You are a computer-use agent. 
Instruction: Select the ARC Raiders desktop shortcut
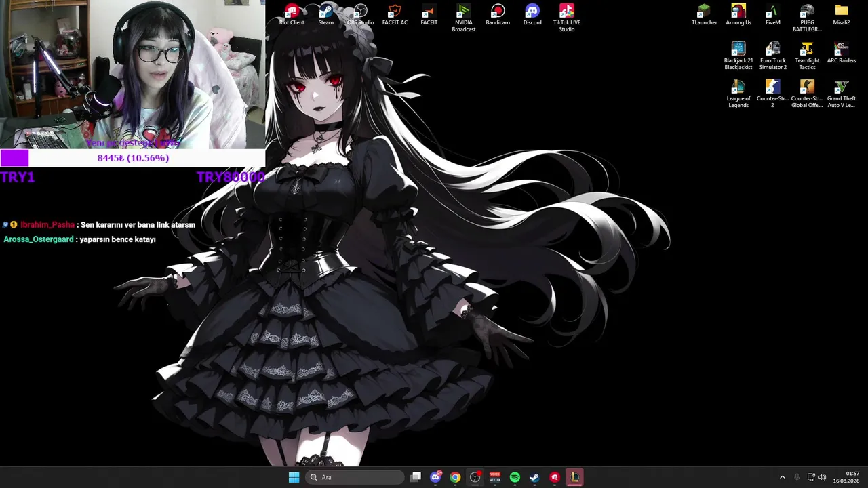tap(842, 53)
